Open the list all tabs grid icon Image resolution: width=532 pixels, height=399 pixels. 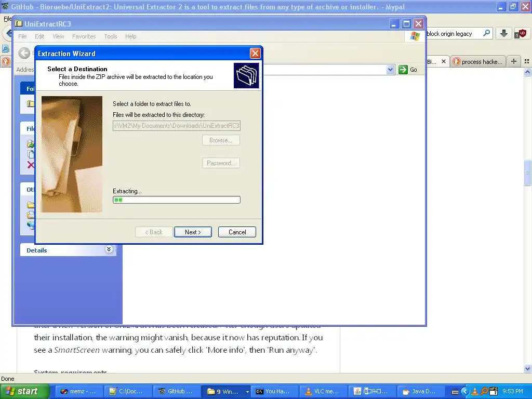click(527, 61)
